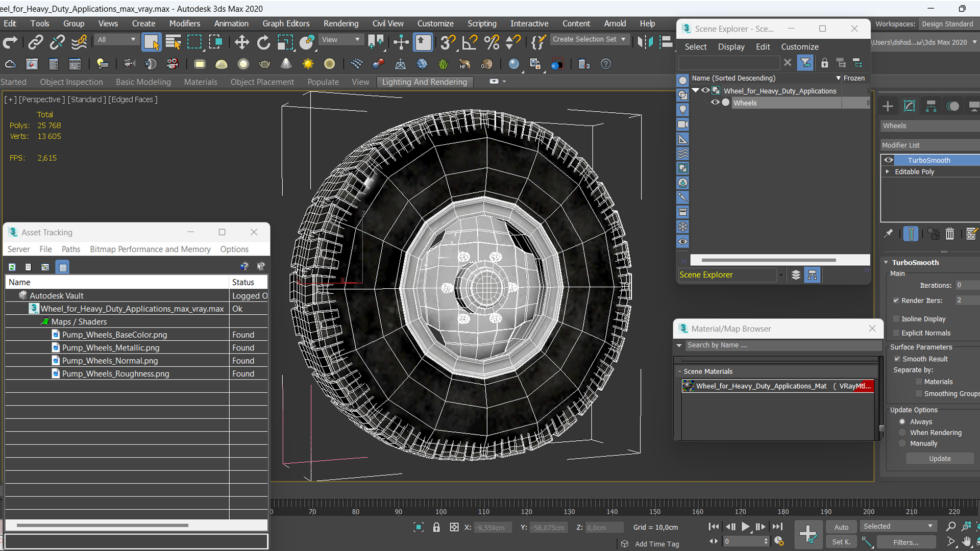The image size is (980, 551).
Task: Click Scene Explorer lock icon
Action: [x=824, y=63]
